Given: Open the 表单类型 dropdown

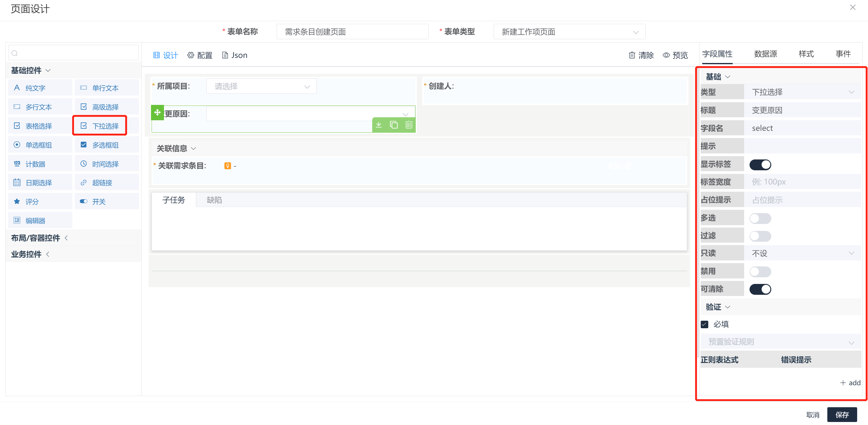Looking at the screenshot, I should (x=569, y=32).
